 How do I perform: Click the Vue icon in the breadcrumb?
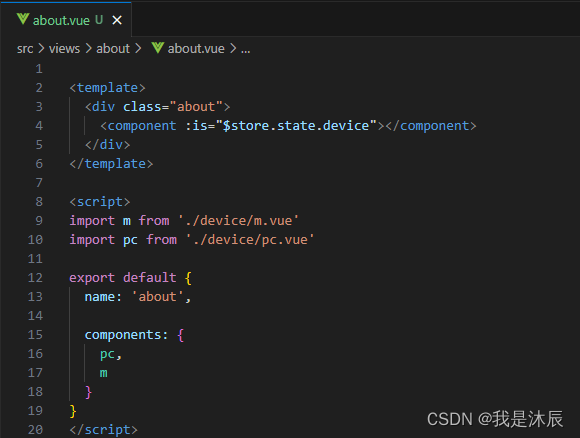[x=158, y=48]
